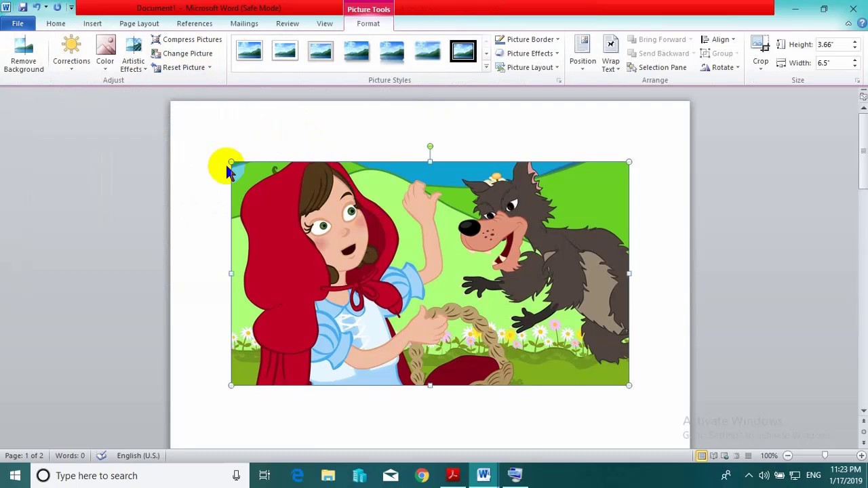
Task: Open the Windows Start menu
Action: point(15,476)
